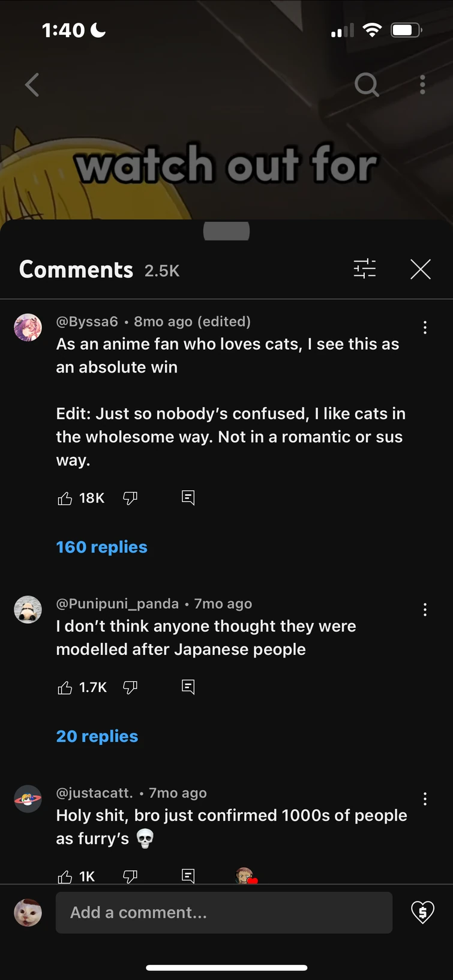Viewport: 453px width, 980px height.
Task: Tap your own profile avatar near the comment box
Action: point(28,912)
